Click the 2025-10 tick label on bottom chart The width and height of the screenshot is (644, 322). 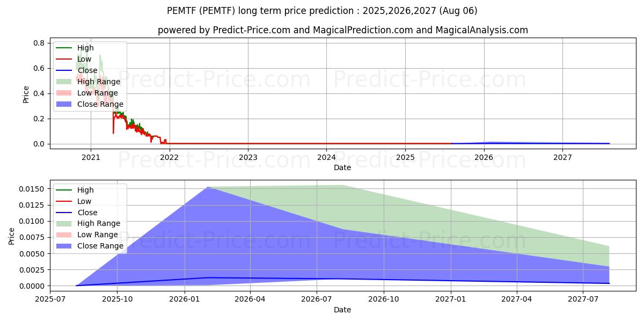coord(118,299)
